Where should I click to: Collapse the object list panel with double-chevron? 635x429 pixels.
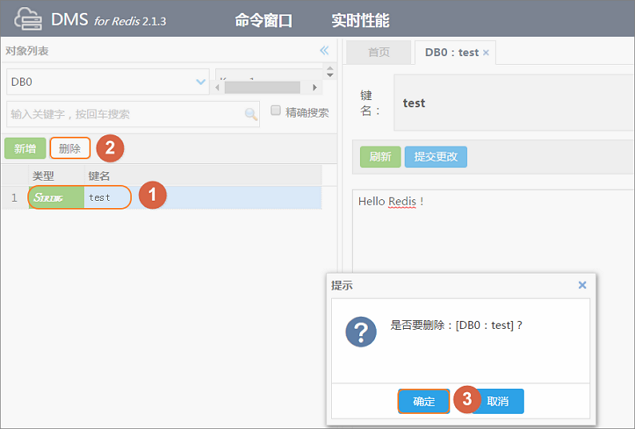324,51
